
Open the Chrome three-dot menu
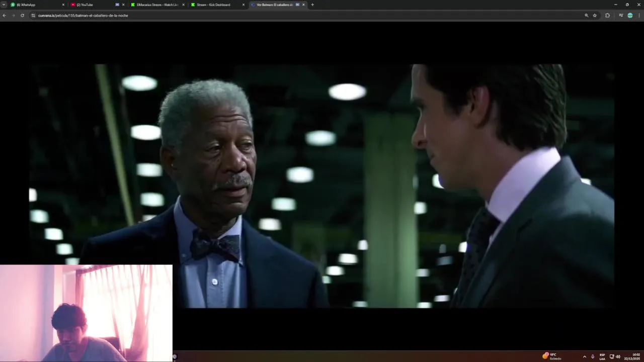(x=639, y=16)
